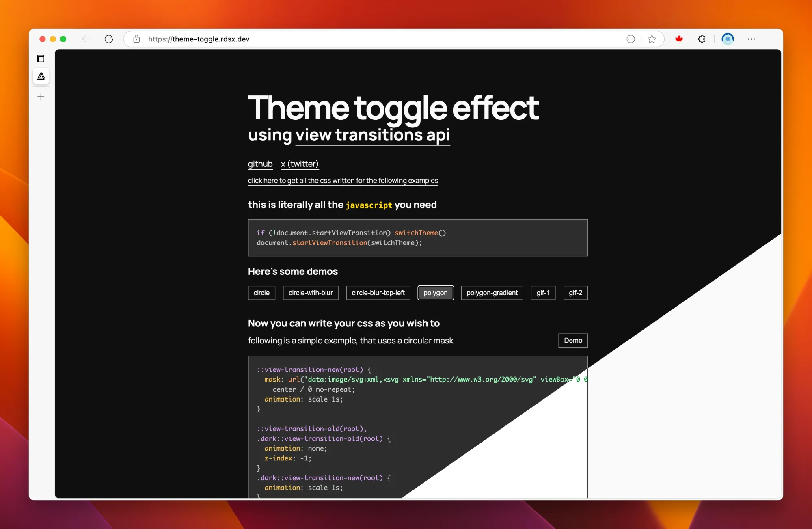Click the red maple leaf extension

click(679, 39)
